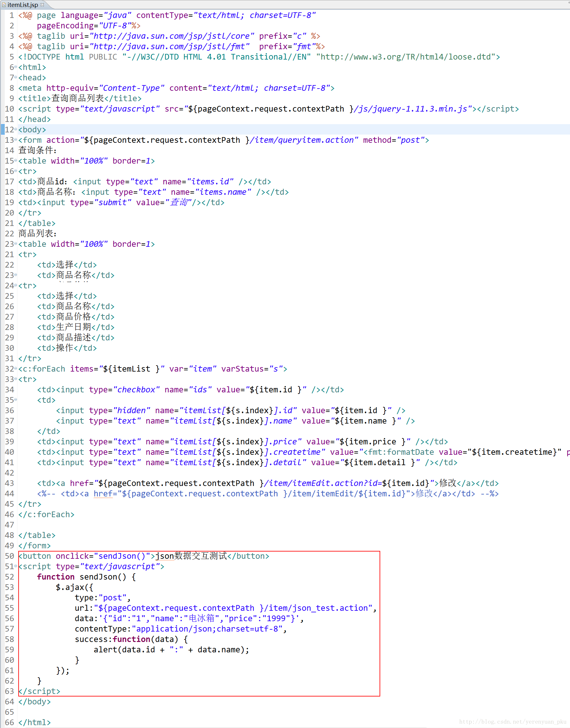
Task: Click the <td>生产日期</td> line
Action: coord(76,327)
